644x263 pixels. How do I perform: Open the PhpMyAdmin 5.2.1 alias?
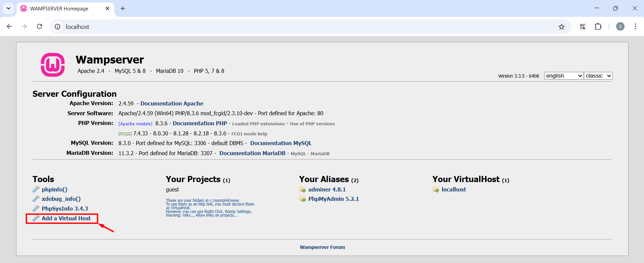333,199
